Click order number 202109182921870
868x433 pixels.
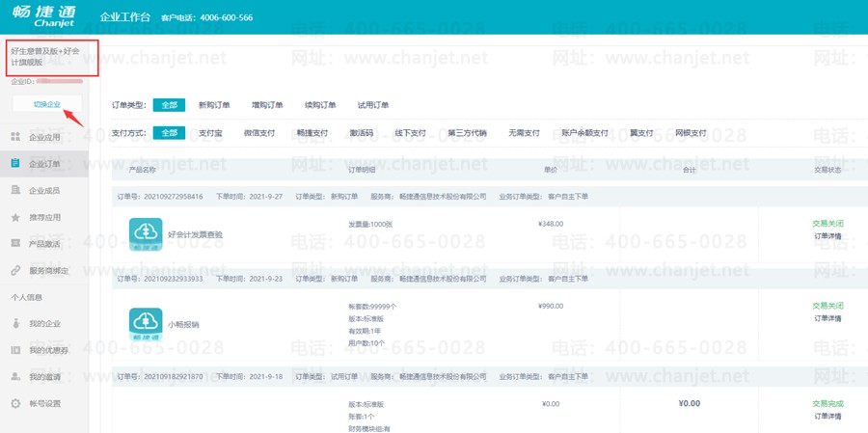[174, 376]
